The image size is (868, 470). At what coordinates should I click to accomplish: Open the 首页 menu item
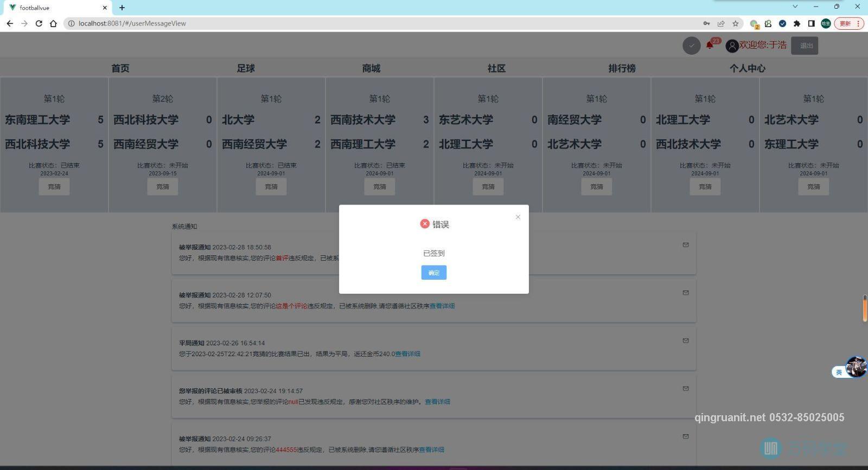pyautogui.click(x=120, y=68)
